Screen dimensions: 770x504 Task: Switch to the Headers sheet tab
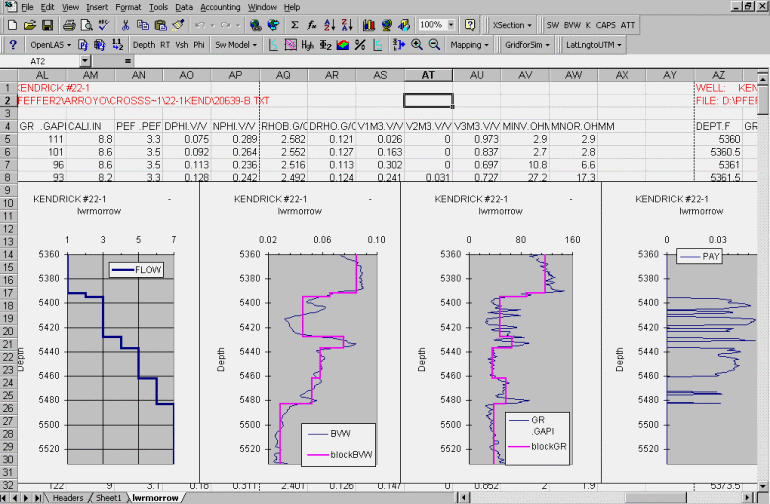pyautogui.click(x=68, y=497)
